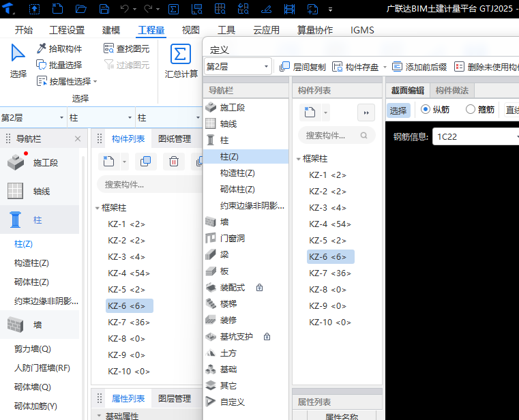Select 楼梯 in 定义 导航栏
Viewport: 519px width, 420px height.
(x=246, y=303)
